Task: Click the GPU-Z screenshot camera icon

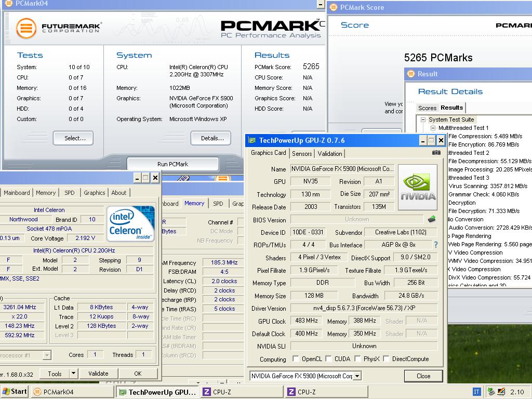Action: point(436,153)
